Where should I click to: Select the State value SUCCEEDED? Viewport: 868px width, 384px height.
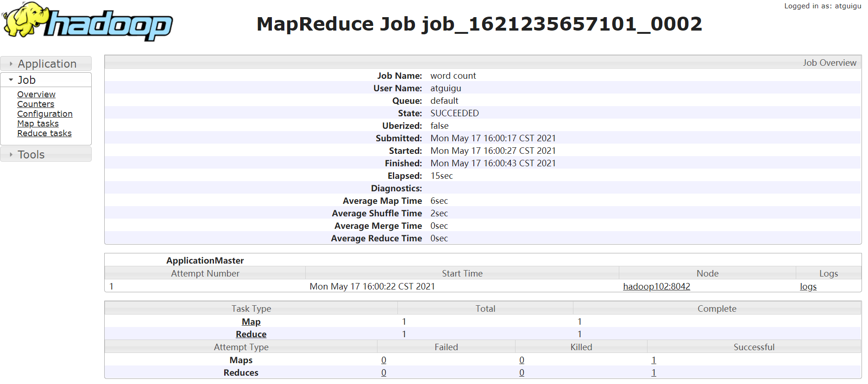(454, 113)
